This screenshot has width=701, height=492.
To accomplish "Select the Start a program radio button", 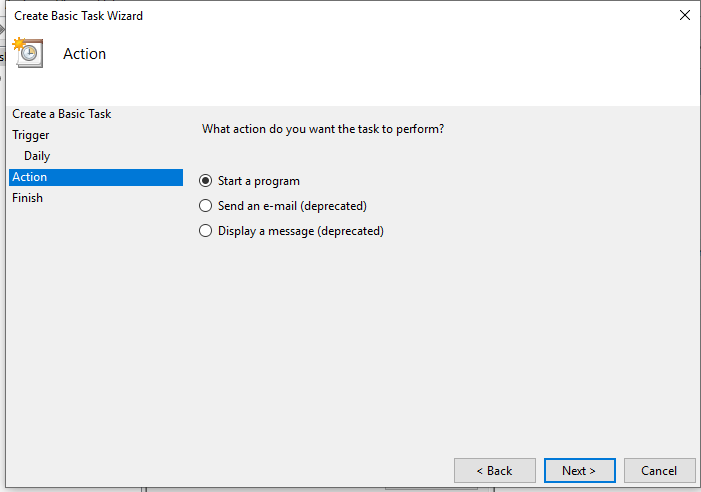I will tap(206, 181).
